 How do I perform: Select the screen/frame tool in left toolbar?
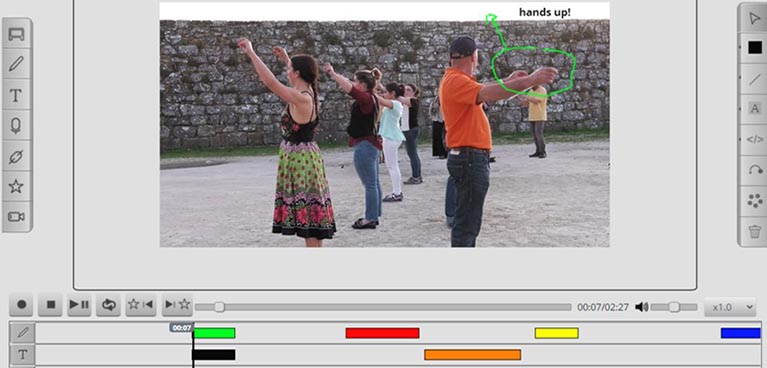[x=16, y=34]
